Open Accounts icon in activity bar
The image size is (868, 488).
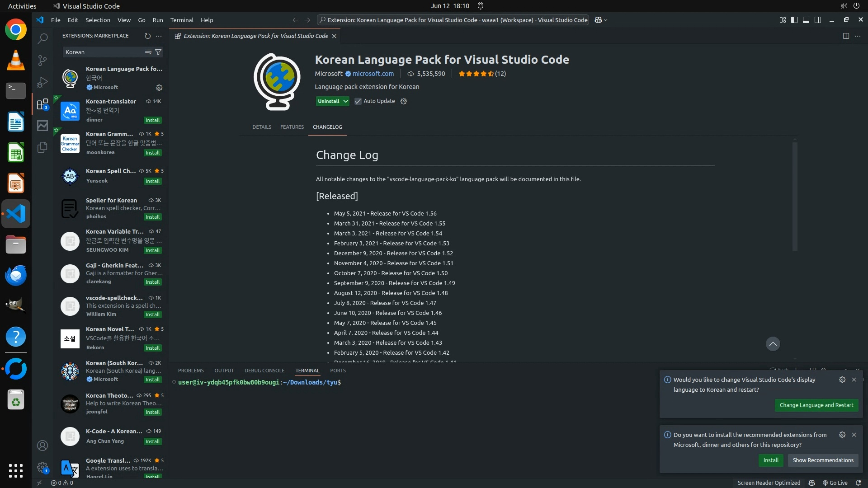tap(42, 446)
